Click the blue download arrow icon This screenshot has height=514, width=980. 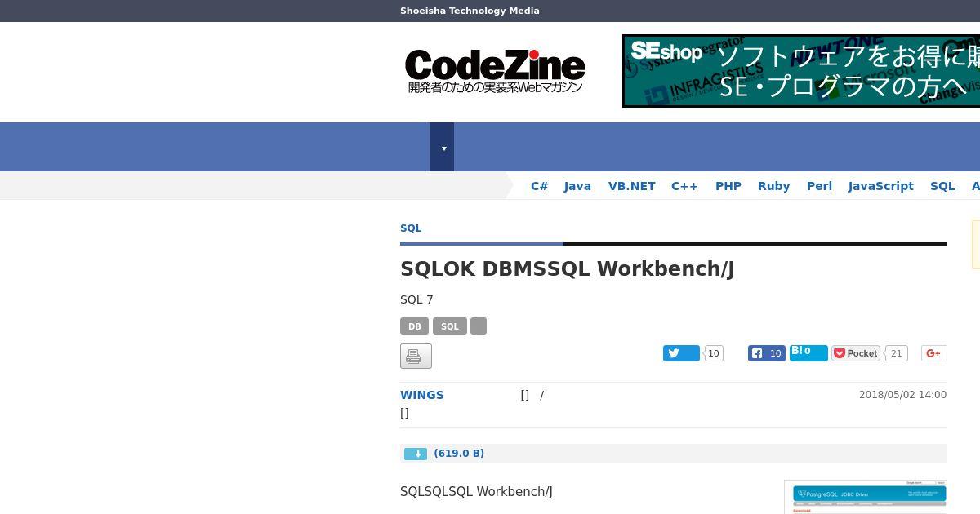pos(416,454)
